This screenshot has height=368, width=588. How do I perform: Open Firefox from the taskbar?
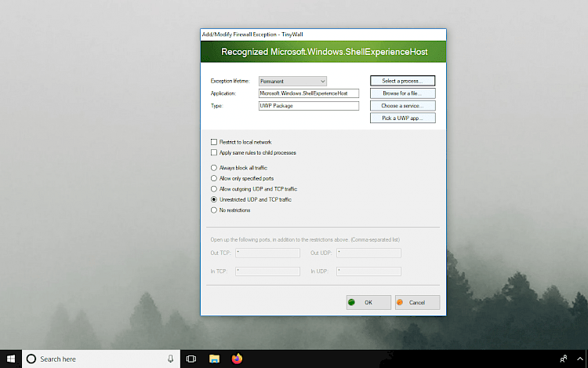click(x=237, y=359)
